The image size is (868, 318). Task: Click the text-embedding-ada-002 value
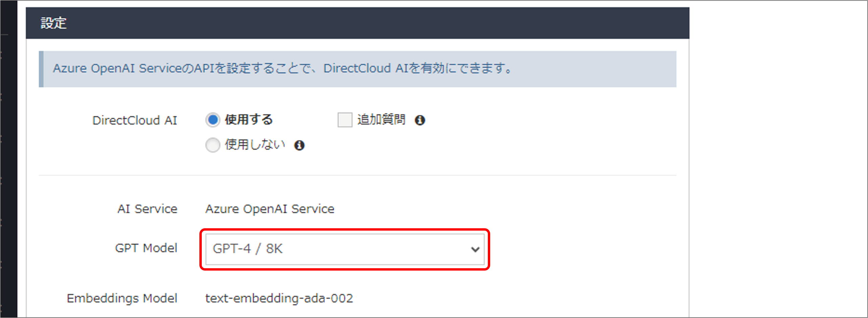click(x=279, y=298)
